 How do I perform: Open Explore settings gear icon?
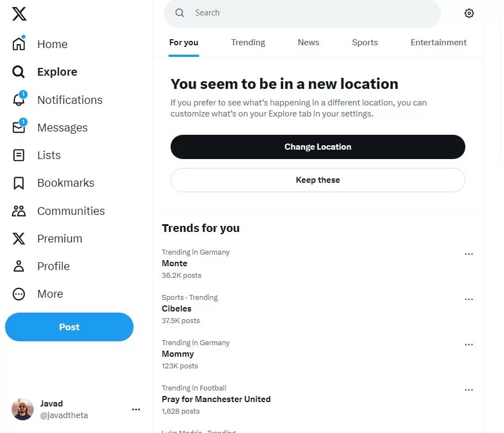[469, 13]
